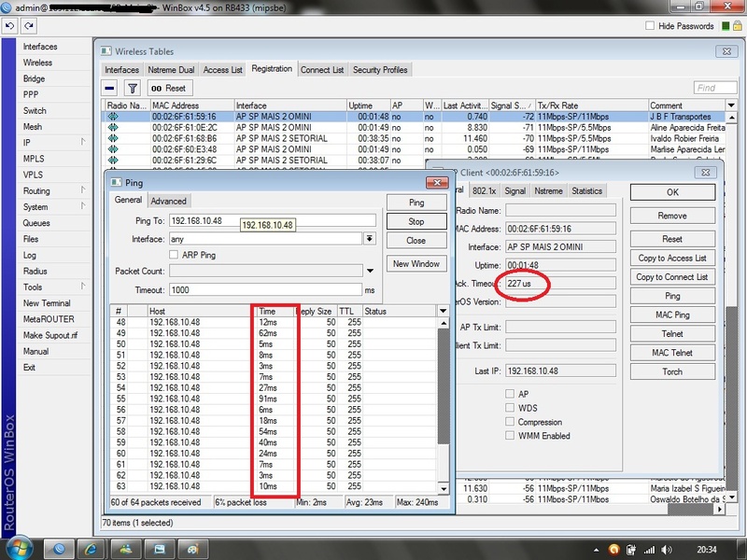Click the Reset counters button in Wireless Tables
The width and height of the screenshot is (747, 560).
[x=170, y=88]
